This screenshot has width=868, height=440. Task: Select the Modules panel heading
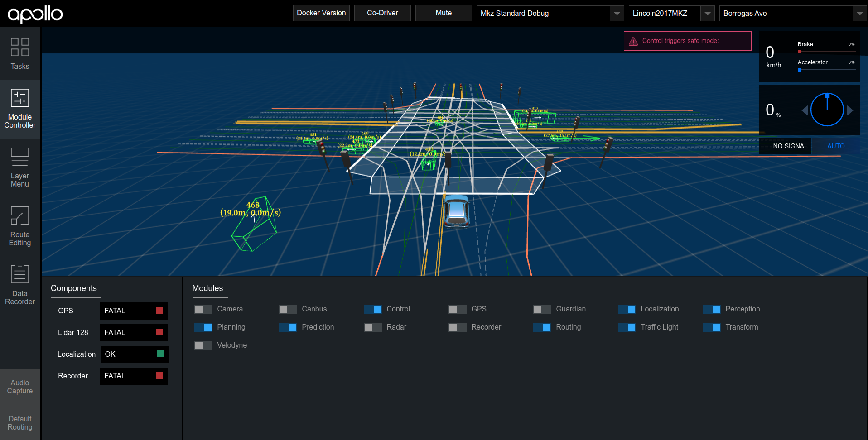[207, 288]
